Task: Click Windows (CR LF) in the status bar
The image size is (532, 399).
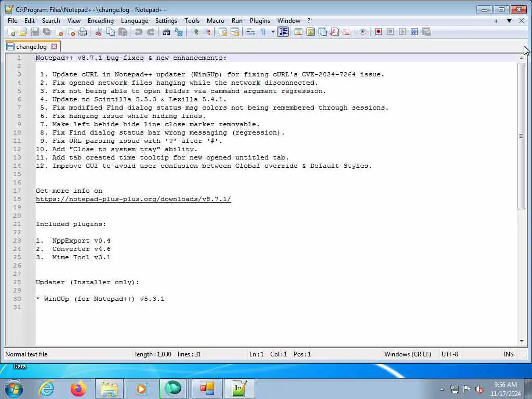Action: tap(407, 354)
